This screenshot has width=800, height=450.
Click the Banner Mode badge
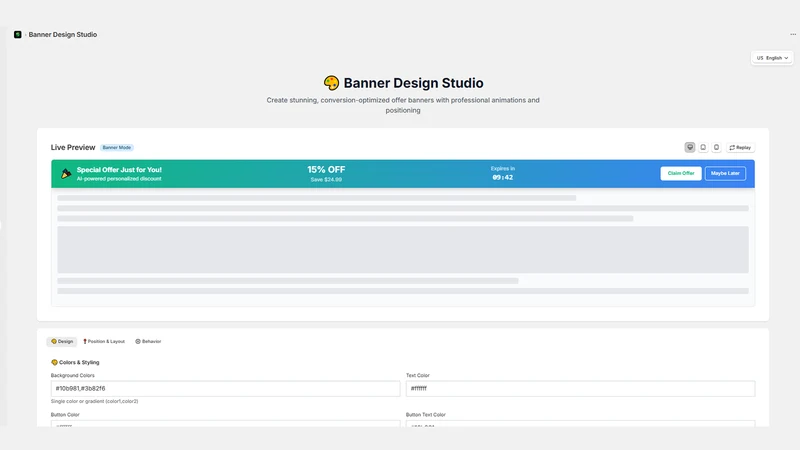click(x=117, y=147)
